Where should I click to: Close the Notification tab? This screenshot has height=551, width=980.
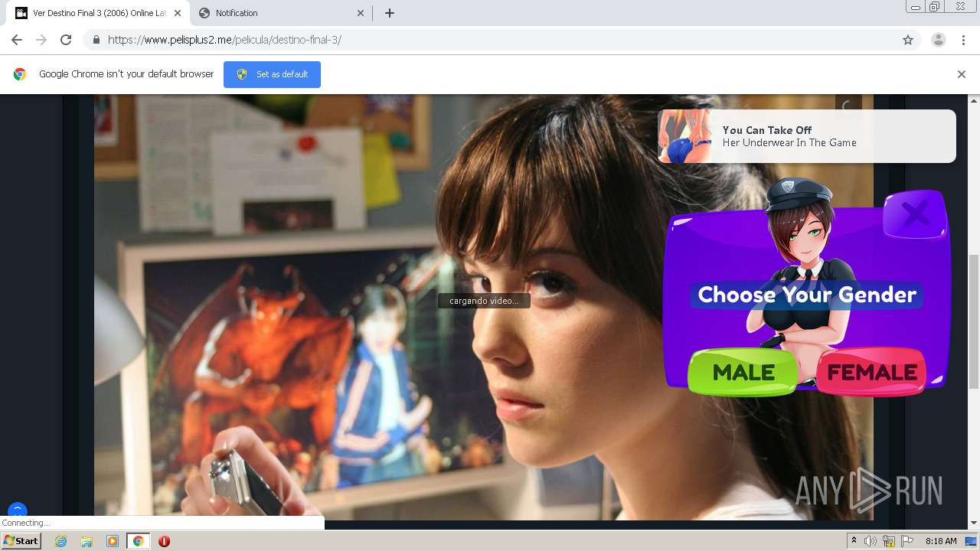361,13
